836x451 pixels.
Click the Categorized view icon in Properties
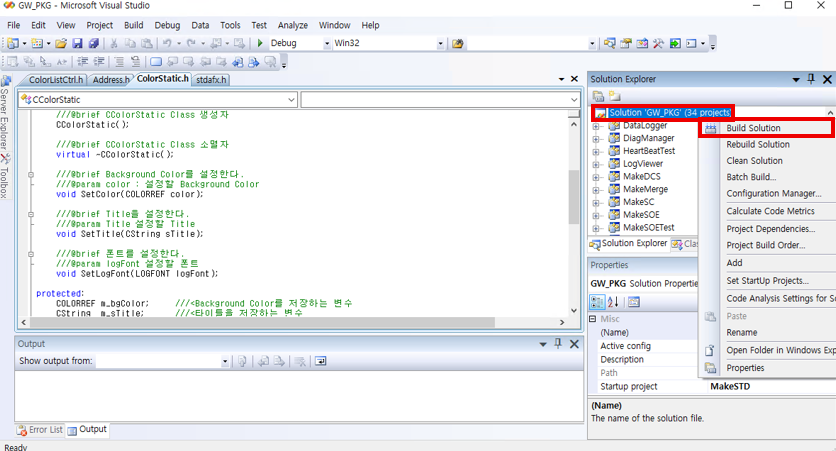pyautogui.click(x=598, y=302)
